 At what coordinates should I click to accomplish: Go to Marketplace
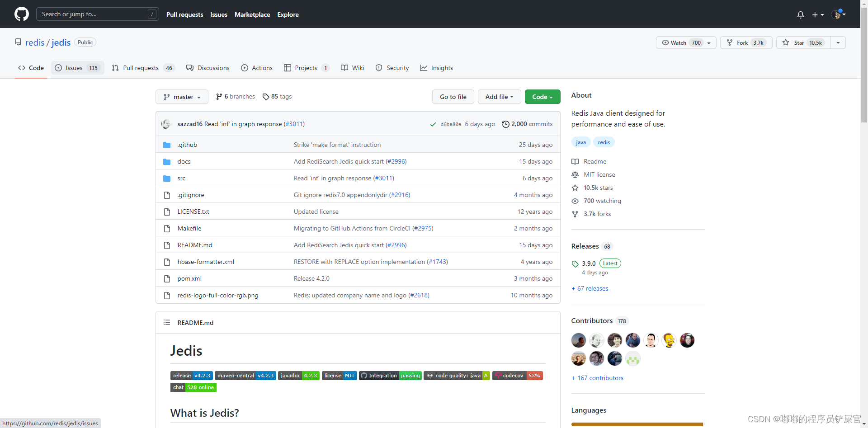click(x=252, y=14)
